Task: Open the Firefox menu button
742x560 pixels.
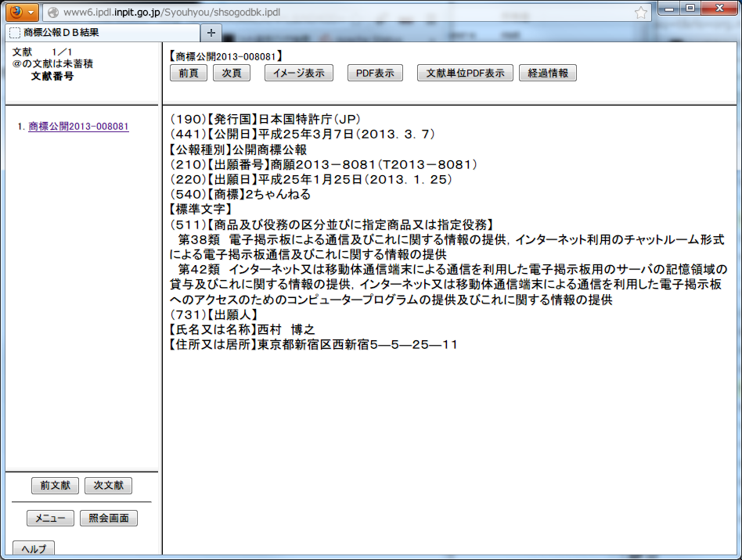Action: [x=22, y=12]
